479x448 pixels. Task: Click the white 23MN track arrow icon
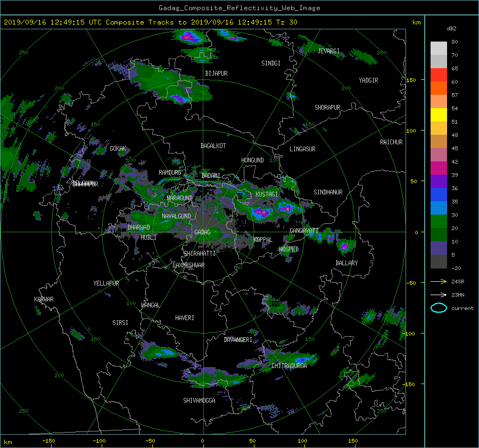coord(439,295)
